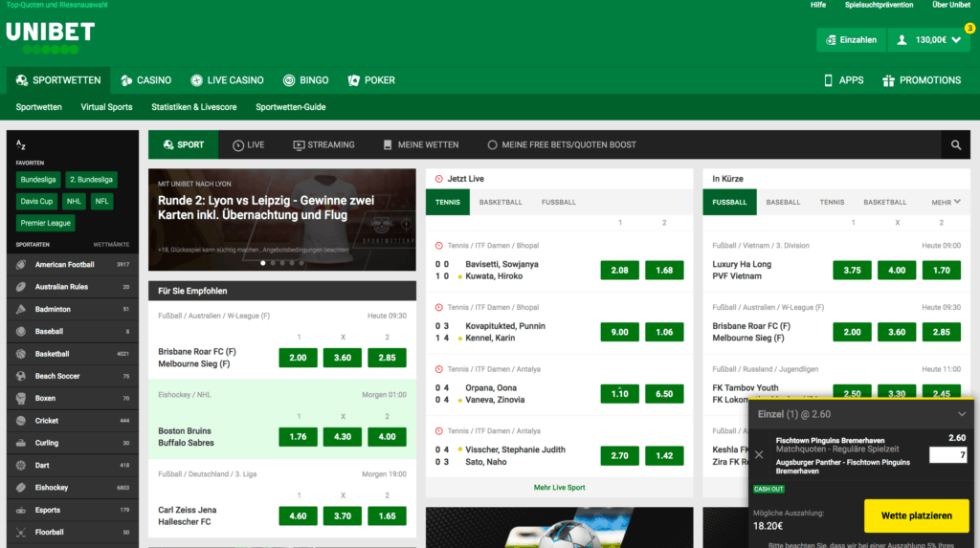
Task: Select the 2. Bundesliga favorite chip
Action: point(91,180)
